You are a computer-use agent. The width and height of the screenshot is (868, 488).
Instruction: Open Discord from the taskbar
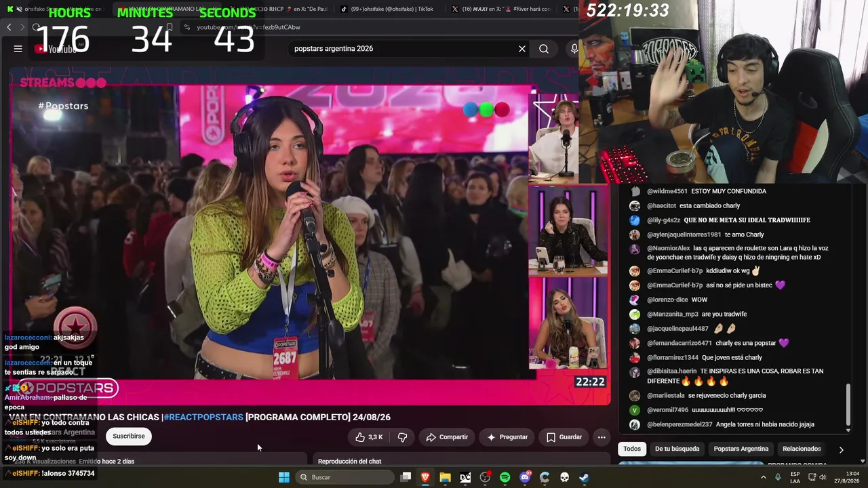525,477
